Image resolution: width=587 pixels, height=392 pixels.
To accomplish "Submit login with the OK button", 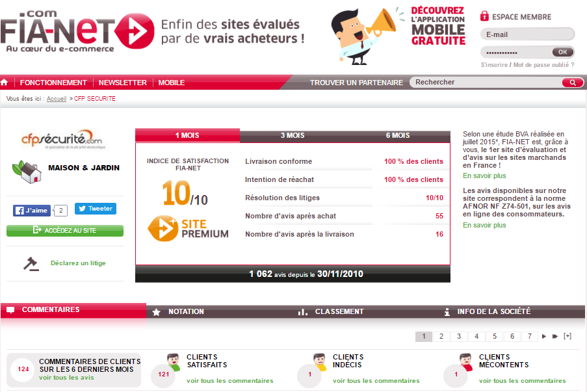I will coord(563,52).
